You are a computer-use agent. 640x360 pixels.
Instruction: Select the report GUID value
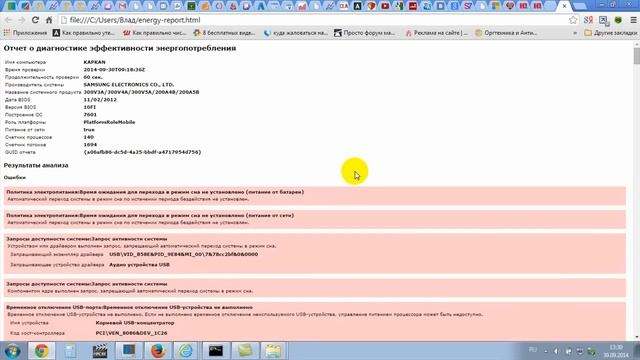[x=142, y=152]
